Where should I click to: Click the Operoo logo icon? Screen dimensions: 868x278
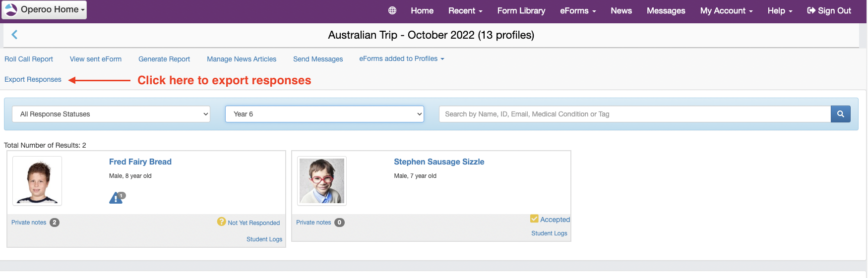[11, 9]
